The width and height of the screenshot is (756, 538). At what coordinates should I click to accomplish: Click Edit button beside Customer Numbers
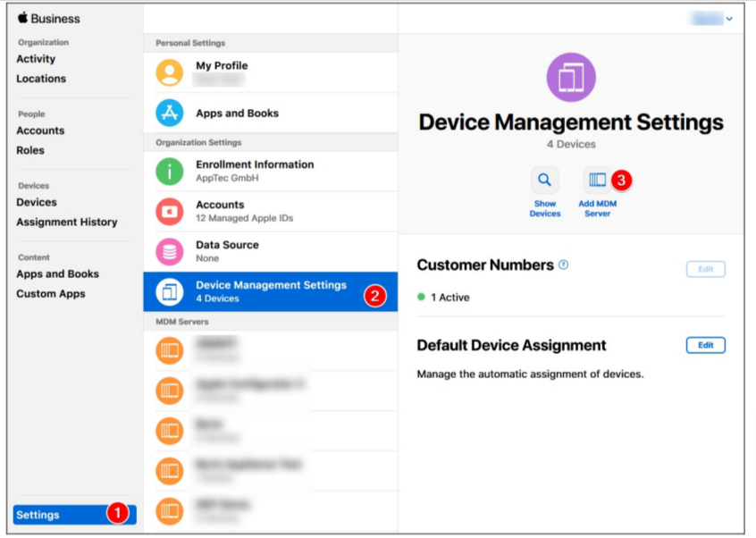coord(705,269)
